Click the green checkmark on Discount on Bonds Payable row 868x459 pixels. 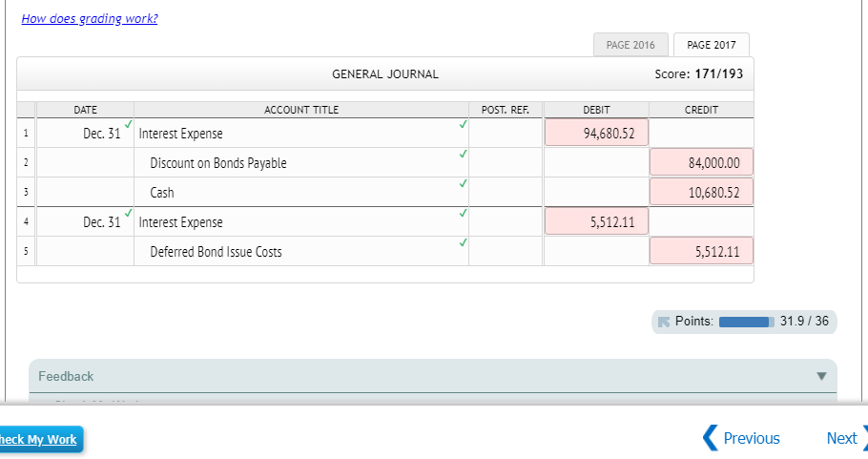(x=463, y=154)
